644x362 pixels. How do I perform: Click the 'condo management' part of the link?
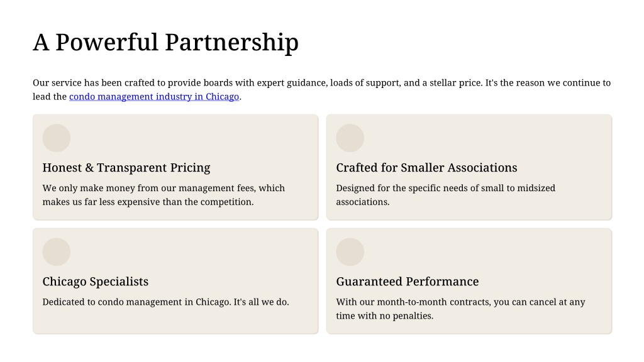tap(103, 97)
